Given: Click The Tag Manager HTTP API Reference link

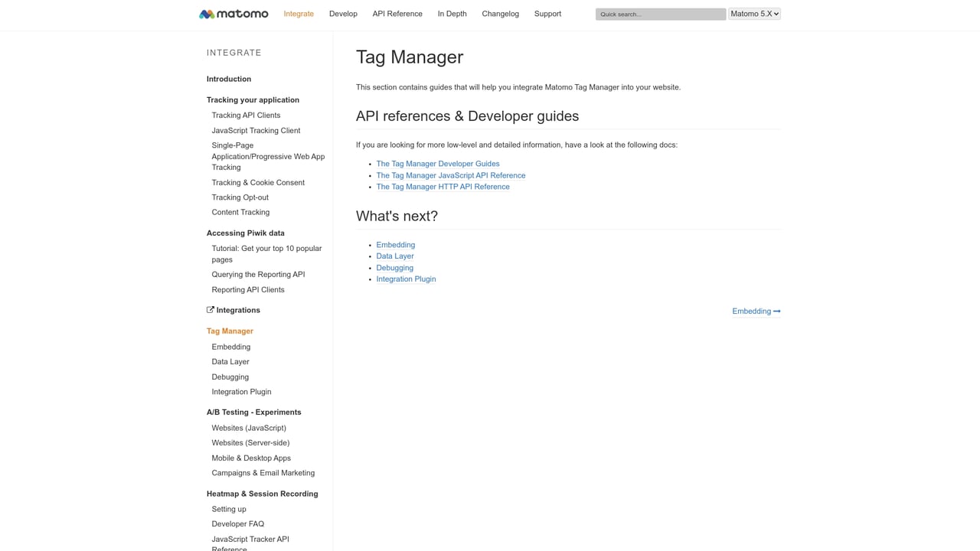Looking at the screenshot, I should tap(443, 186).
